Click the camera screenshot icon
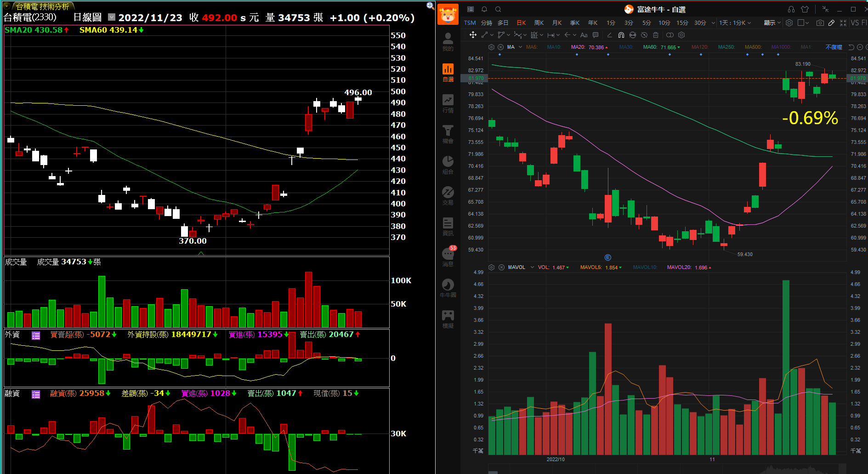 coord(820,23)
